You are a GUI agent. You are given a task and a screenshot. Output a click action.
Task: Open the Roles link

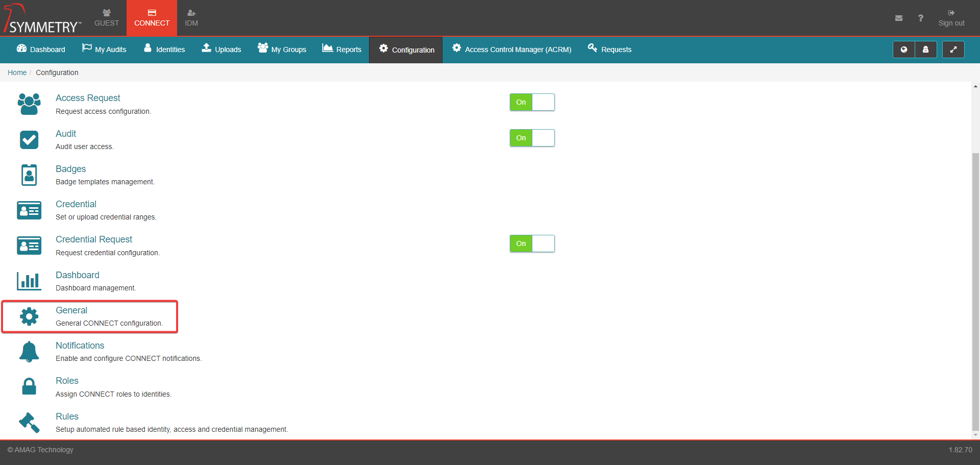coord(67,381)
